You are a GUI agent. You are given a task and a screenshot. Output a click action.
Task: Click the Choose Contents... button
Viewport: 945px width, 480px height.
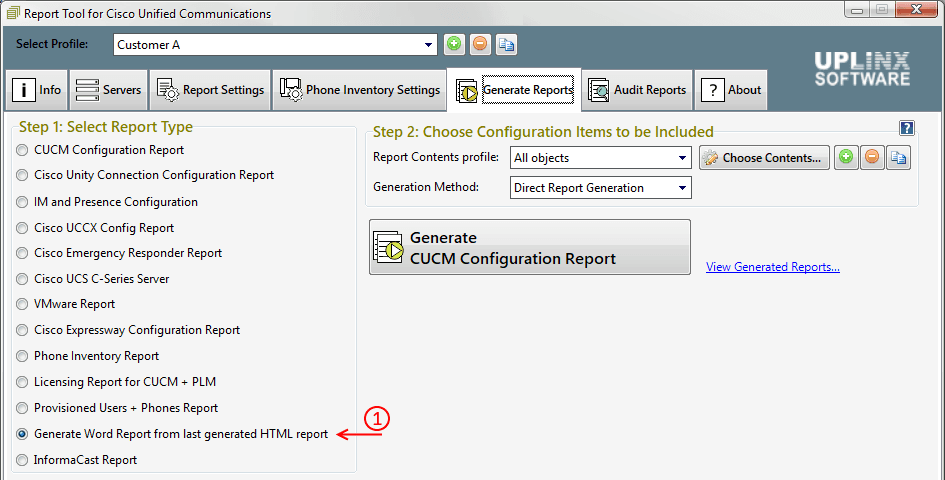(764, 158)
